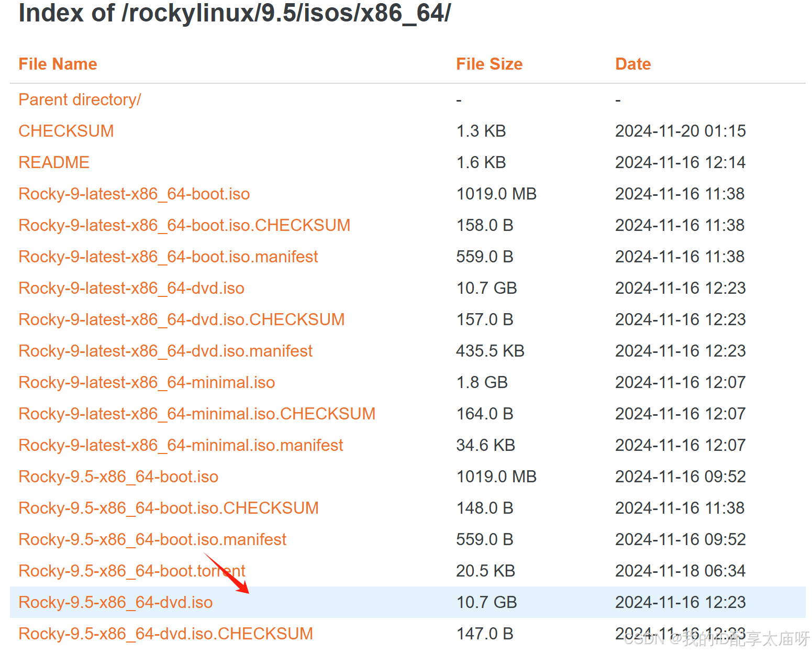Select the 10.7 GB size of Rocky-9-latest dvd.iso
The height and width of the screenshot is (653, 812).
click(x=486, y=288)
